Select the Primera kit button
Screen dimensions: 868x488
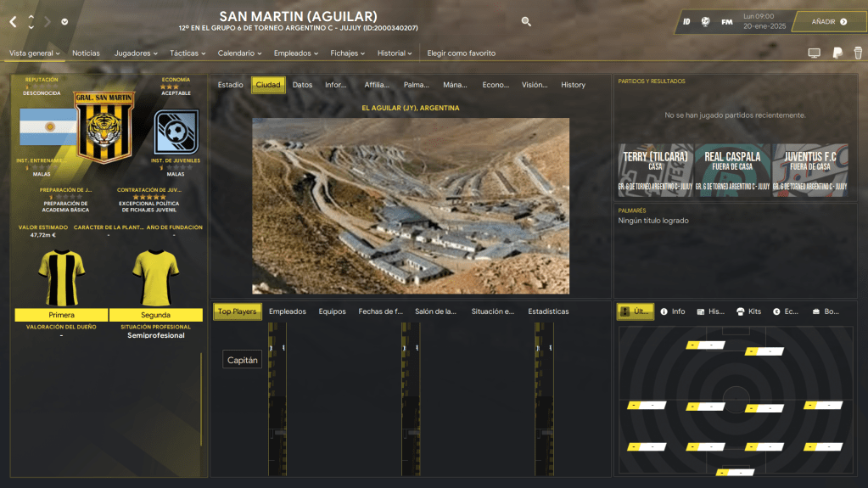click(61, 315)
